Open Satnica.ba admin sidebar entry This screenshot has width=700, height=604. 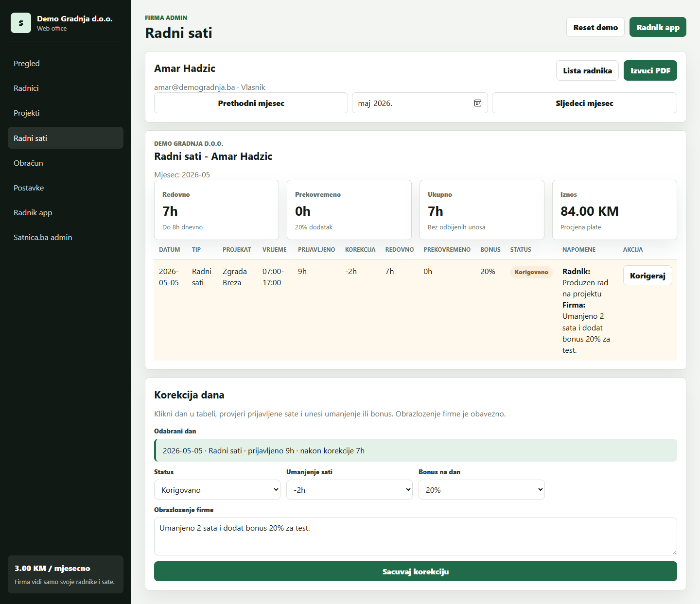[66, 237]
